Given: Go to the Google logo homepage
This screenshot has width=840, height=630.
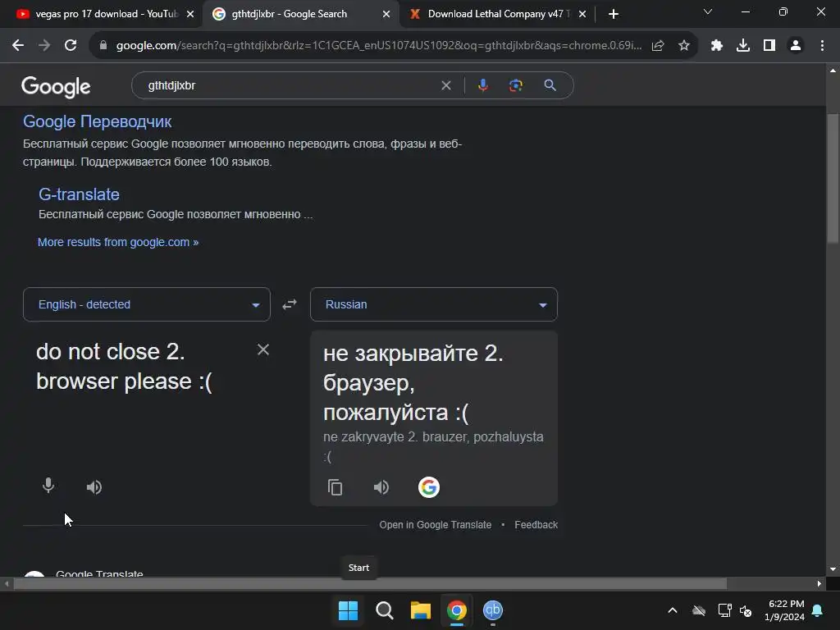Looking at the screenshot, I should tap(56, 87).
